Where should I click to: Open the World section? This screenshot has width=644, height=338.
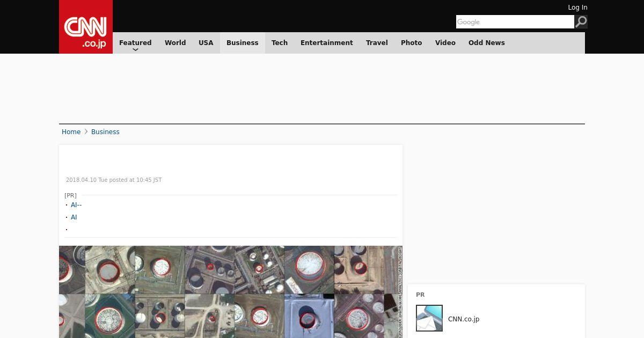[175, 43]
